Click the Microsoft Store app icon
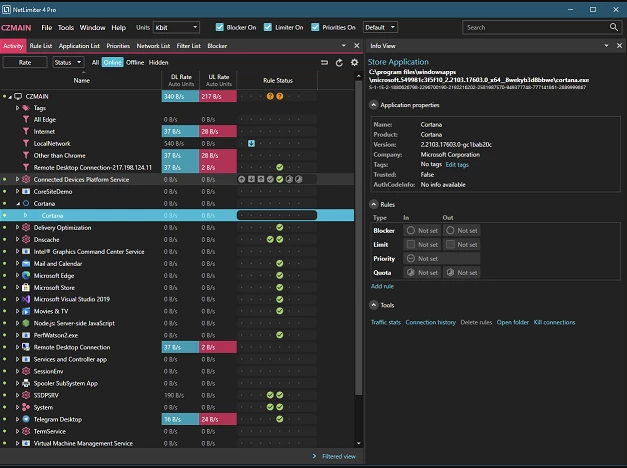Image resolution: width=627 pixels, height=468 pixels. pos(26,287)
